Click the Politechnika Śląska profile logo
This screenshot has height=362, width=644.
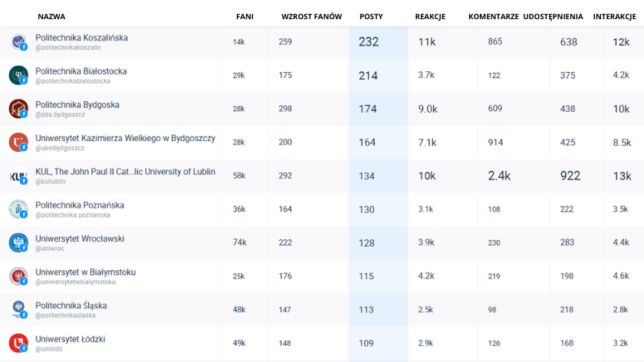pos(18,309)
